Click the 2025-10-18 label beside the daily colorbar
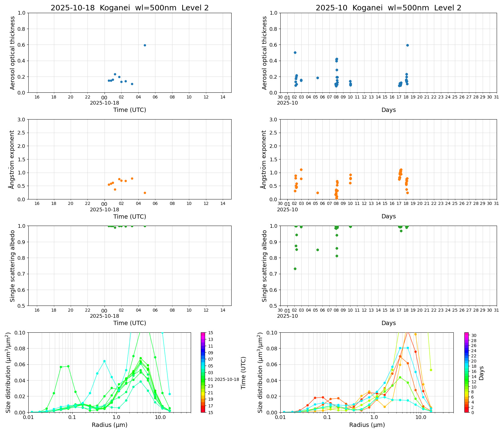Screen dimensions: 504x433 coord(227,379)
